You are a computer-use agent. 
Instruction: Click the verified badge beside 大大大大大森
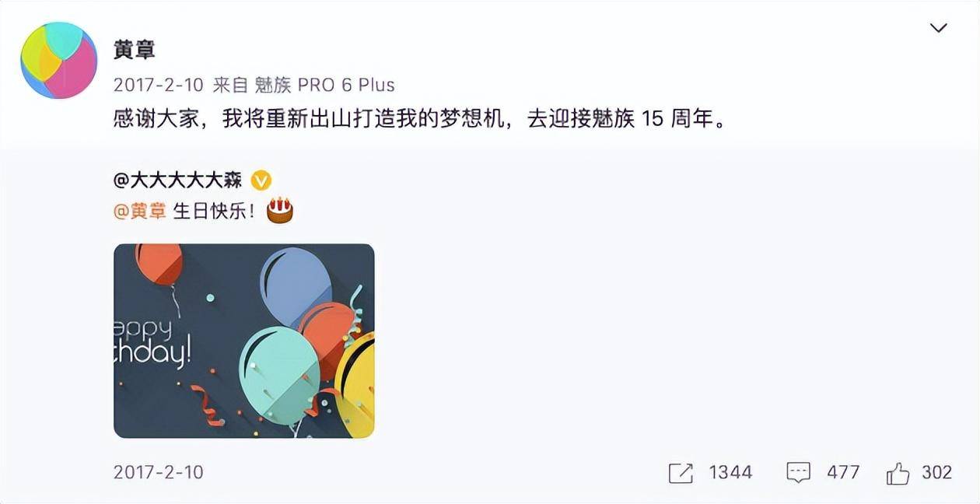click(x=261, y=180)
